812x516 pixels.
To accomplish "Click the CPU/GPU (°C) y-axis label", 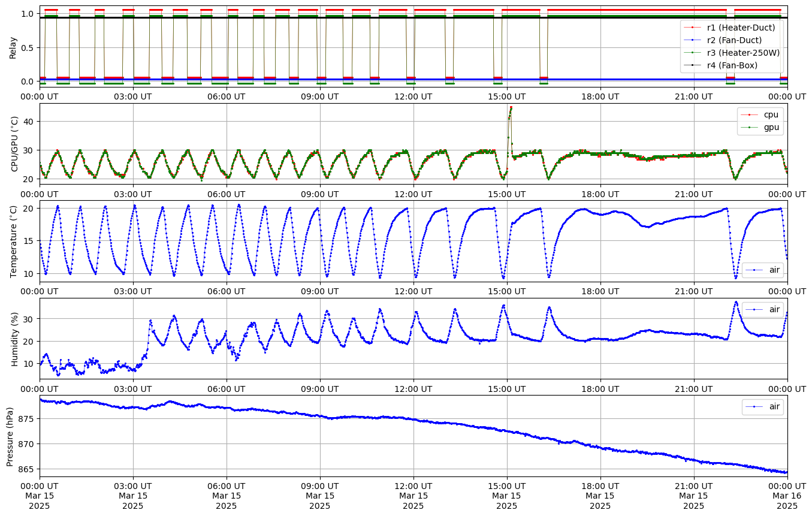I will click(x=15, y=144).
